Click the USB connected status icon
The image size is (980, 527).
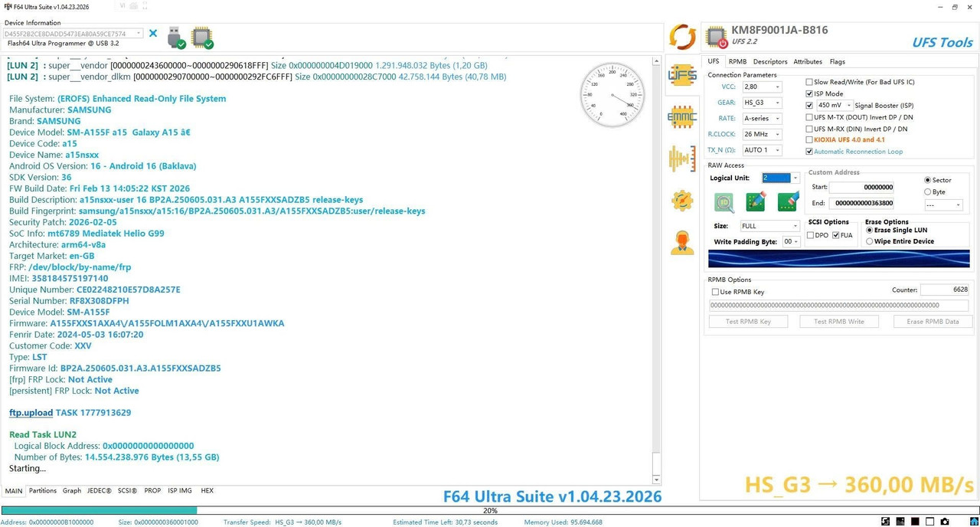click(x=176, y=37)
